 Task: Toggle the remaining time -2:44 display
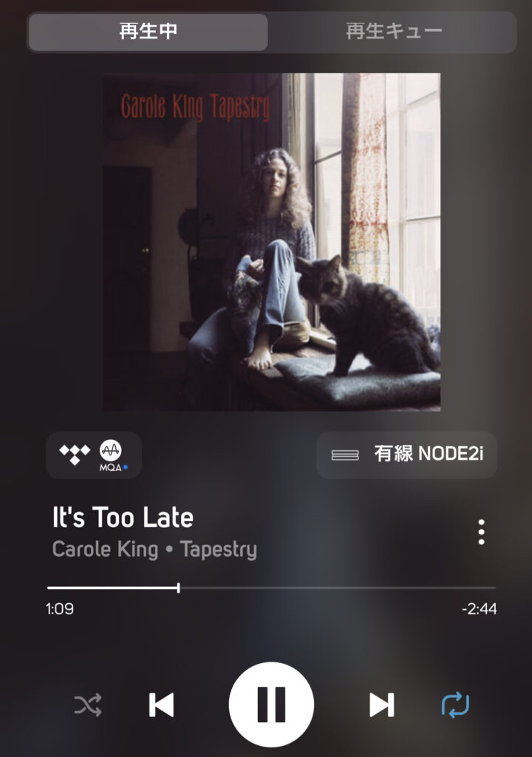click(479, 609)
